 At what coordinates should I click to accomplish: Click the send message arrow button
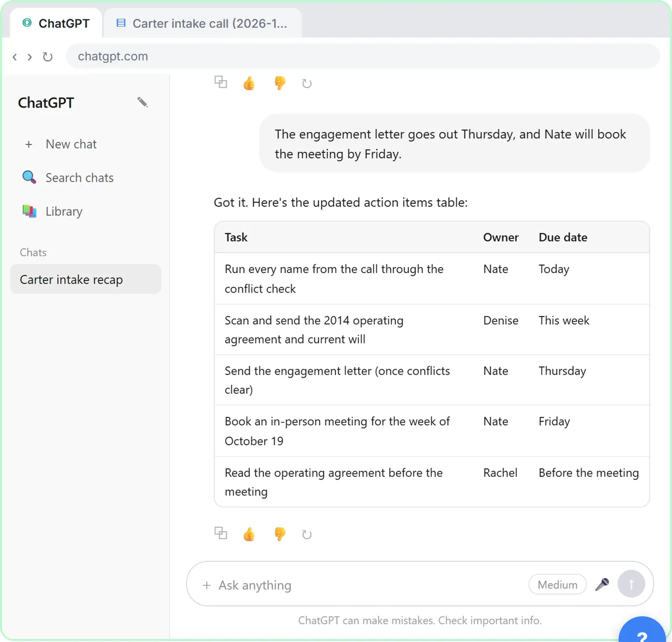point(631,584)
